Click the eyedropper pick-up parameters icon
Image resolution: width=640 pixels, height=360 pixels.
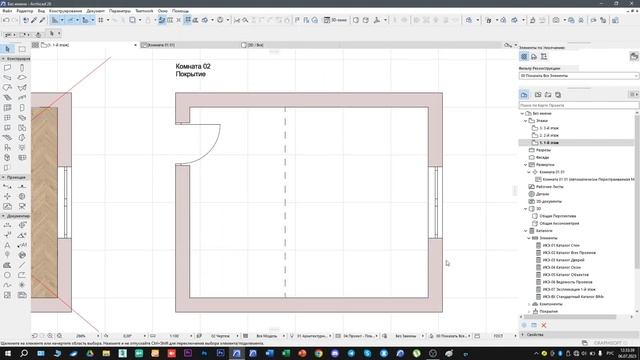click(34, 20)
